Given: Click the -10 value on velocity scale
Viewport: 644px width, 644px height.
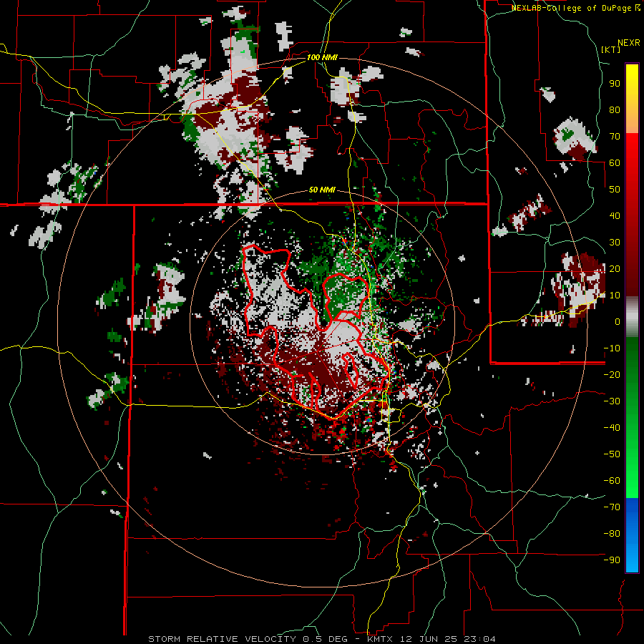Looking at the screenshot, I should click(612, 348).
